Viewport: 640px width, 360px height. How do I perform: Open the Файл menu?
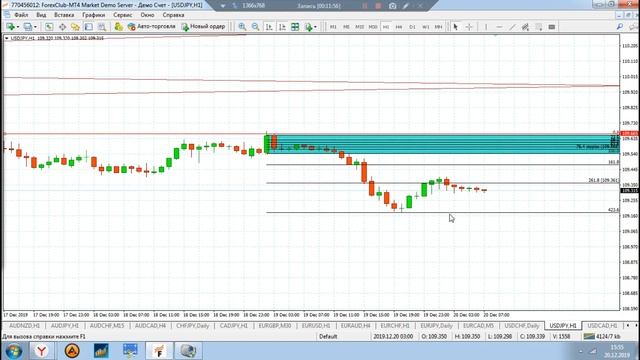tap(21, 15)
